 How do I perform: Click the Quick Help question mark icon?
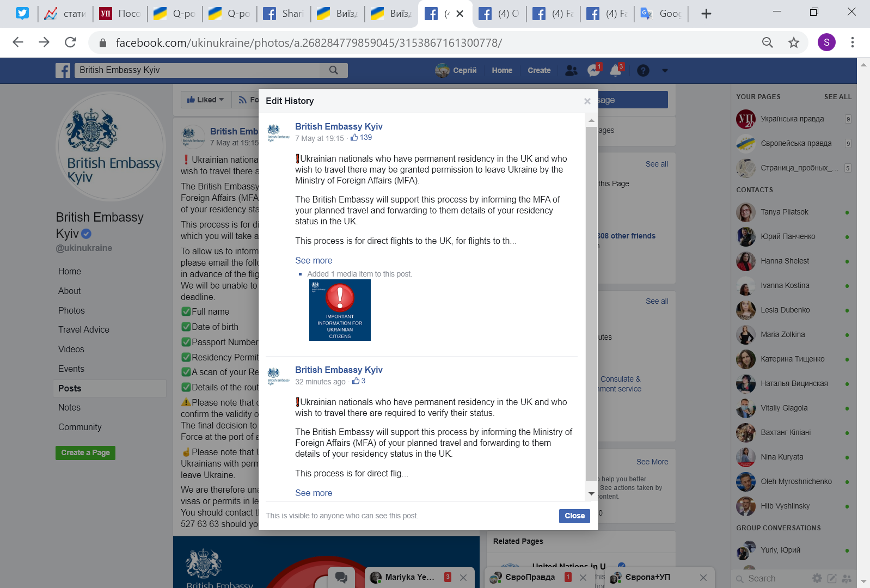[643, 70]
